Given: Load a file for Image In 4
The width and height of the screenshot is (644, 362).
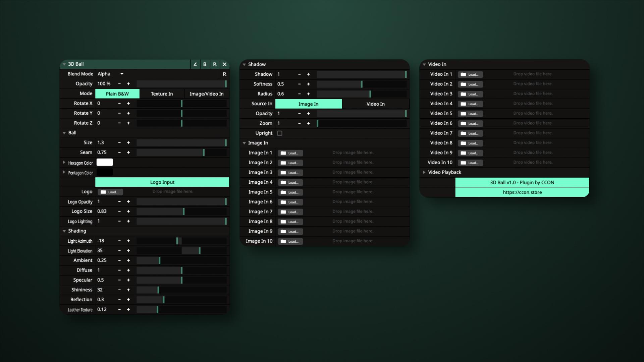Looking at the screenshot, I should click(x=290, y=182).
